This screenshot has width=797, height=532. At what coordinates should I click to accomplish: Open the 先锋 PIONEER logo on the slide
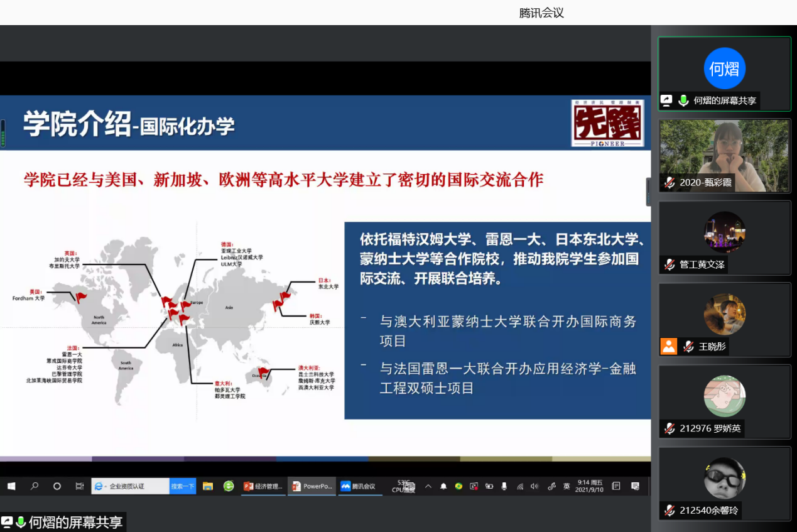[607, 122]
